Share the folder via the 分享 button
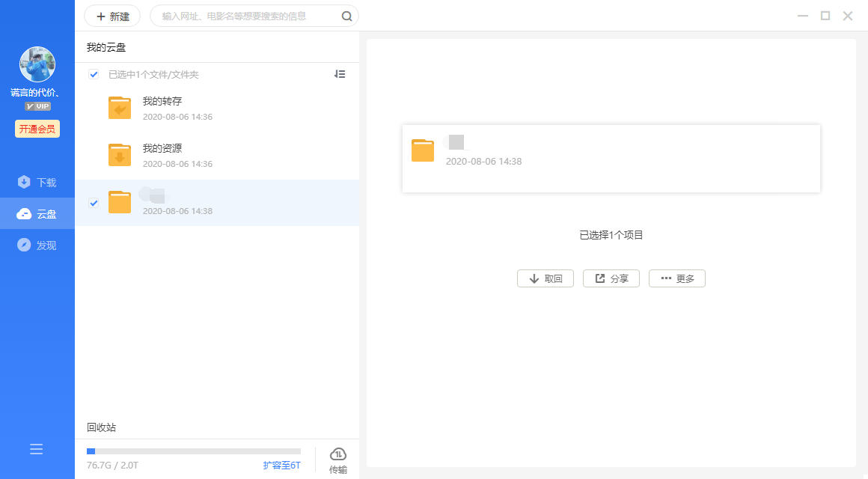868x479 pixels. [x=611, y=278]
